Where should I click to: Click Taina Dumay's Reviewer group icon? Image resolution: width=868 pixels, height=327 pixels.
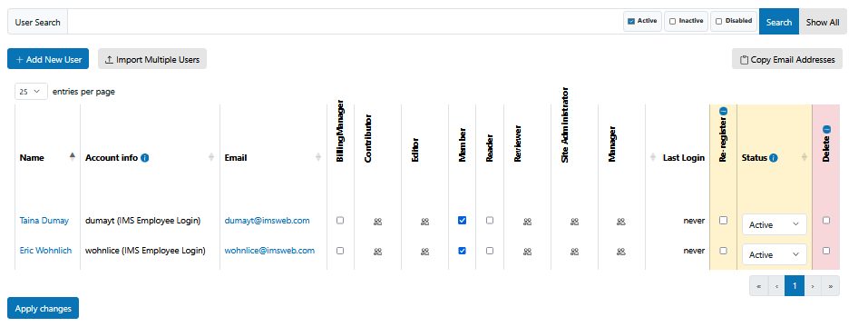pyautogui.click(x=528, y=221)
